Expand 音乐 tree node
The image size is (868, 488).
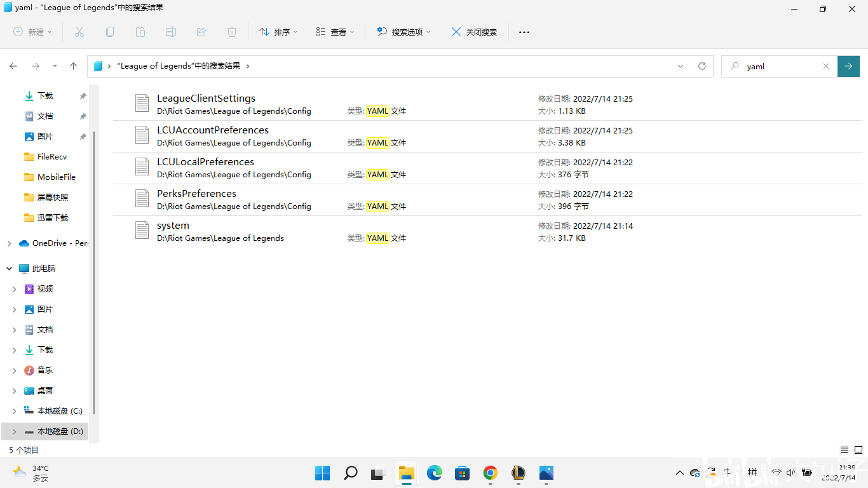coord(15,370)
